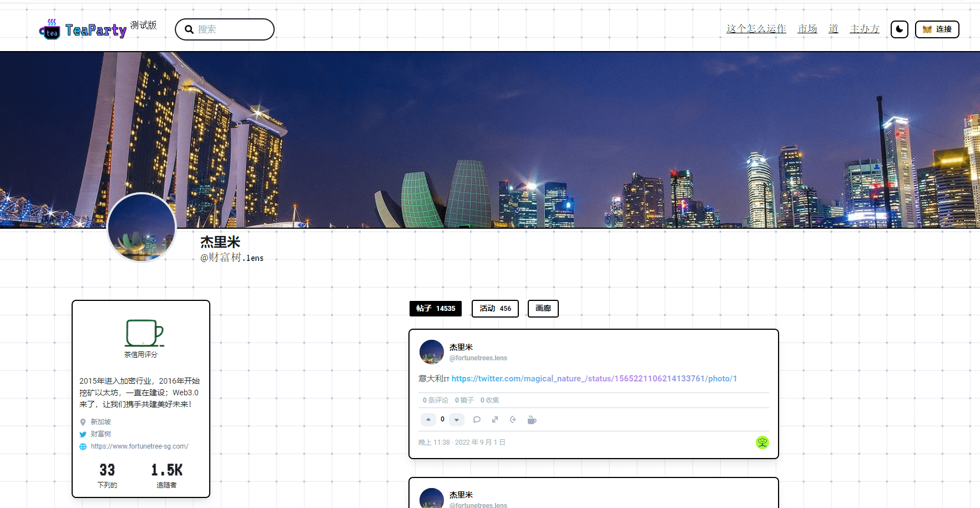980x508 pixels.
Task: Click the tea credit score gauge
Action: 141,332
